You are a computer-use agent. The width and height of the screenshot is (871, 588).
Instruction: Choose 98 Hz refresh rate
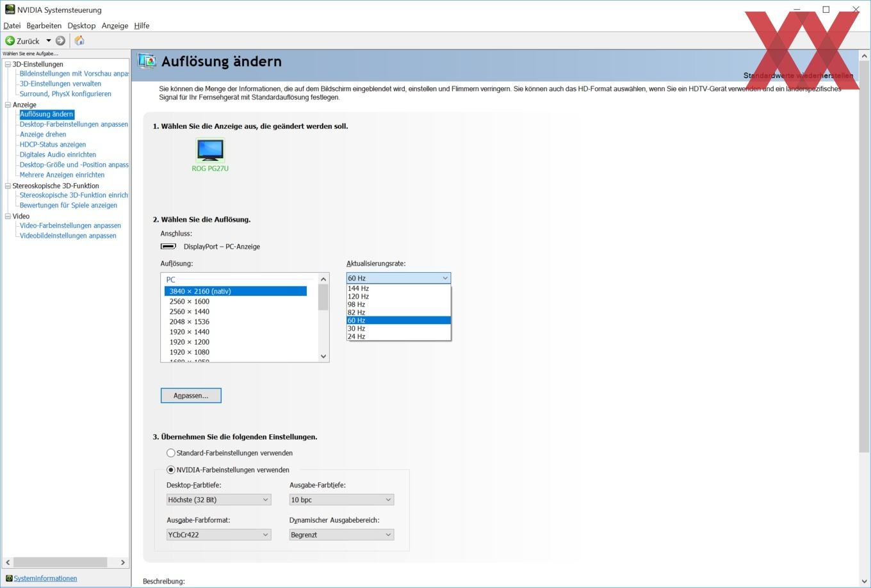398,304
